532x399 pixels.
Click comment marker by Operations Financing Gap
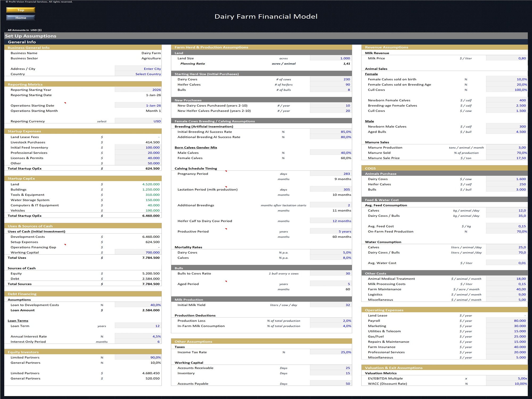[65, 245]
